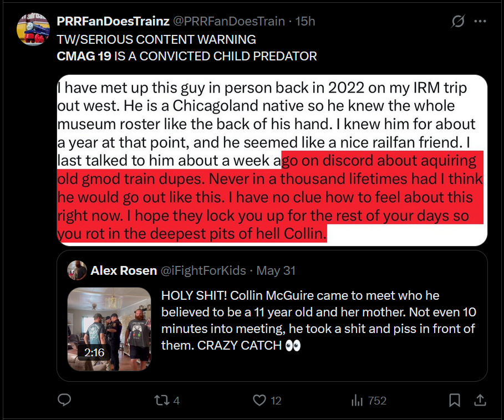This screenshot has width=504, height=420.
Task: Click the reply speech bubble icon
Action: tap(64, 399)
